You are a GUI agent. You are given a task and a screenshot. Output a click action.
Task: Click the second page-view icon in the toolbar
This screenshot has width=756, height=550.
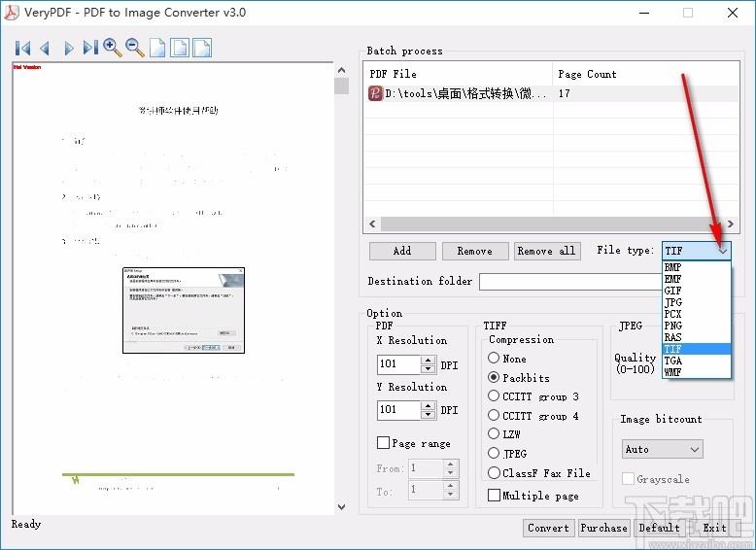point(180,48)
